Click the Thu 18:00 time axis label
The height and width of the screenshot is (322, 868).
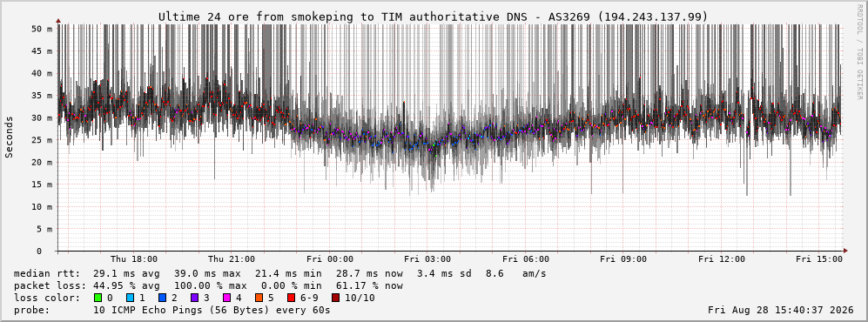[134, 259]
